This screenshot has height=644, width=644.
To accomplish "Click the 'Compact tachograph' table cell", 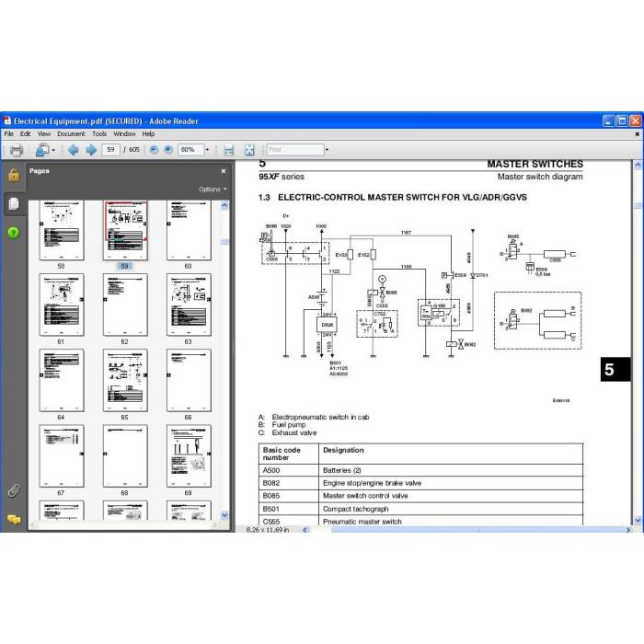I will [451, 509].
